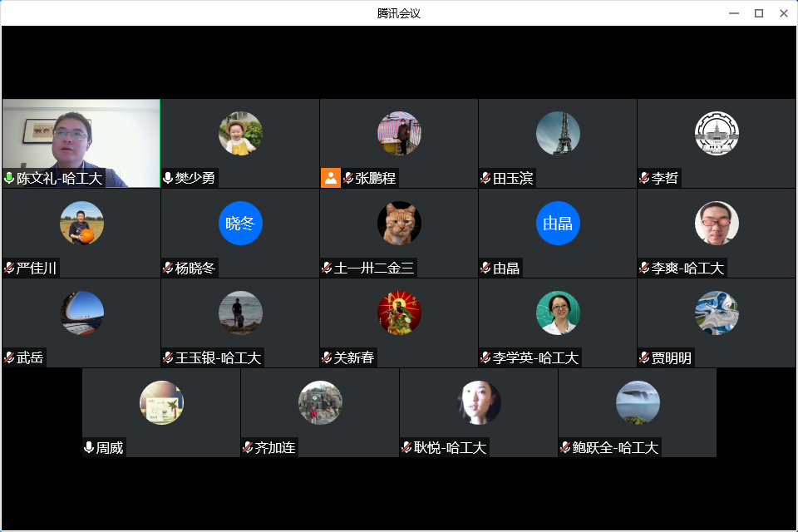Click the muted mic icon beside 鲍跃全-哈工大

click(565, 447)
